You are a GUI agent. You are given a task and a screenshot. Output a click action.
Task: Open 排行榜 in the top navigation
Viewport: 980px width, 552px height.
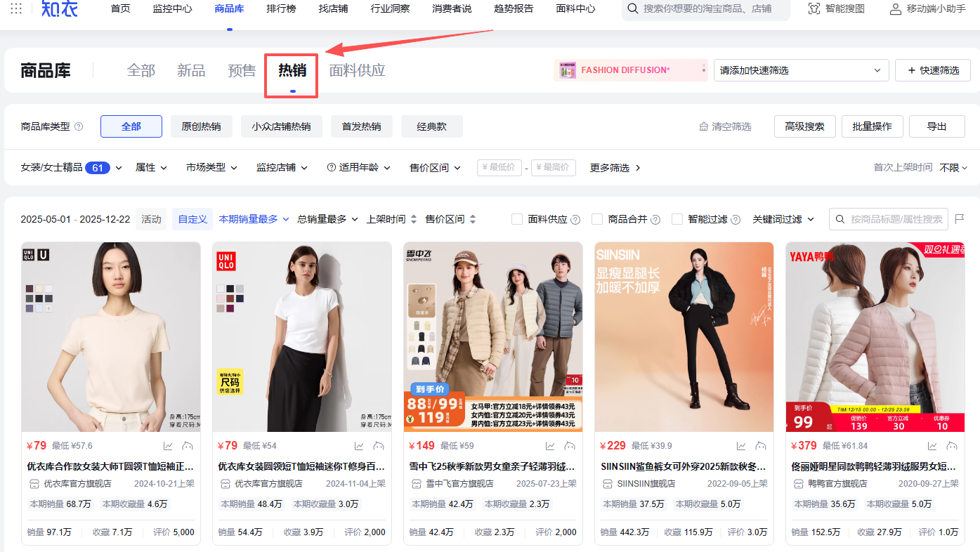[281, 8]
